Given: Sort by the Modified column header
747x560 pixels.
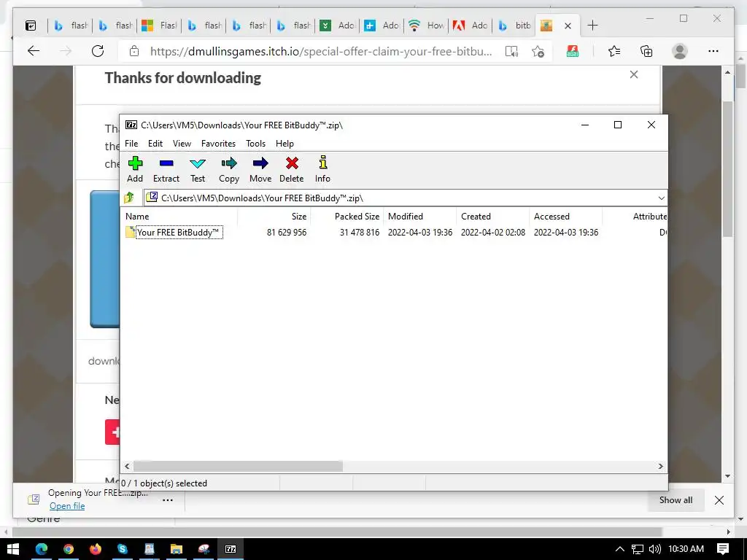Looking at the screenshot, I should click(x=419, y=216).
